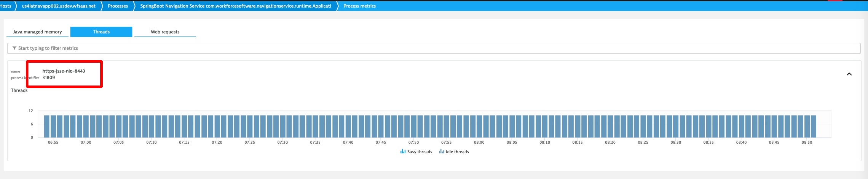Screen dimensions: 868x179
Task: Click the thread bar above 07:00
Action: [x=86, y=126]
